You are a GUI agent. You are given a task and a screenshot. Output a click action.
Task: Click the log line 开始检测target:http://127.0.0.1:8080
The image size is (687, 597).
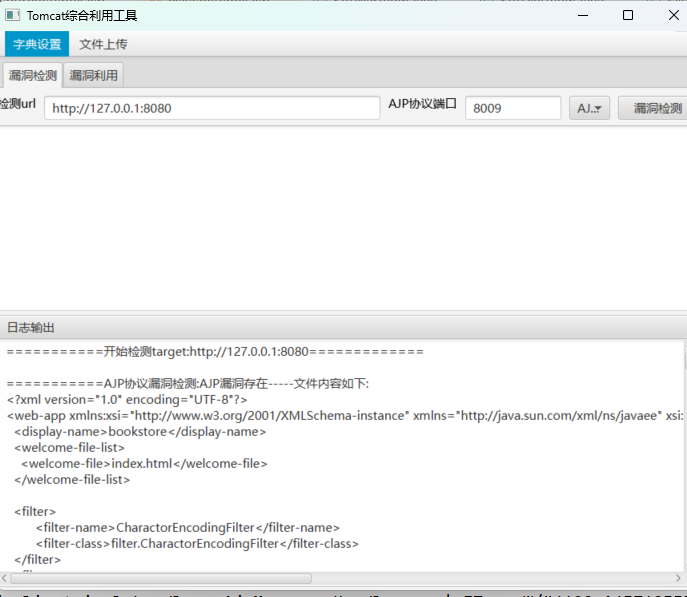click(215, 352)
